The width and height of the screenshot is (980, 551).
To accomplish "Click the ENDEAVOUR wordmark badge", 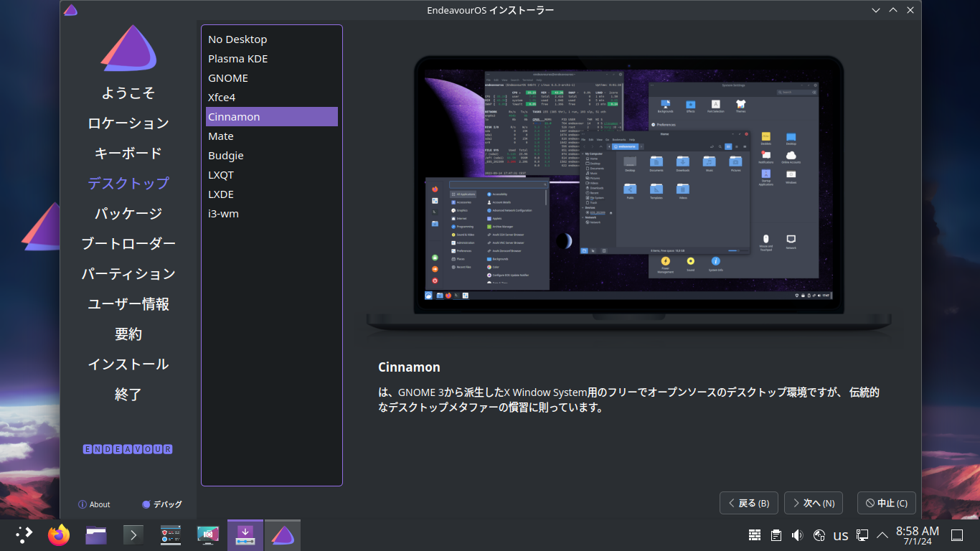I will pyautogui.click(x=128, y=449).
